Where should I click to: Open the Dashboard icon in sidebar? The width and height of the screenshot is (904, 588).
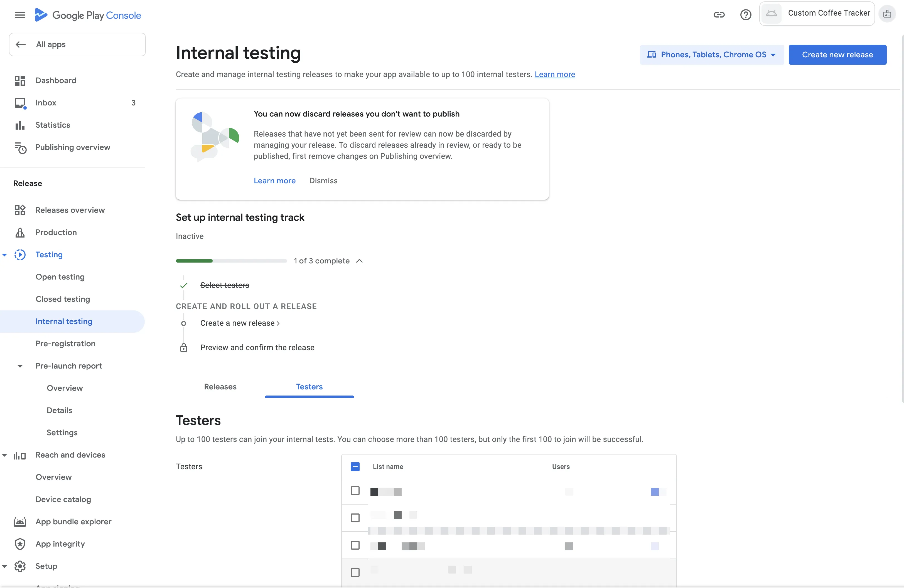(20, 80)
